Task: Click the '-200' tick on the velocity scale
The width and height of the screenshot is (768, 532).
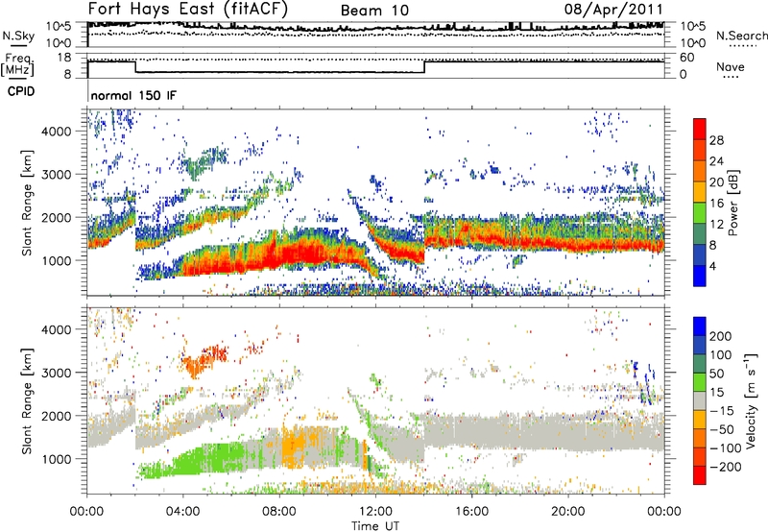Action: click(726, 467)
